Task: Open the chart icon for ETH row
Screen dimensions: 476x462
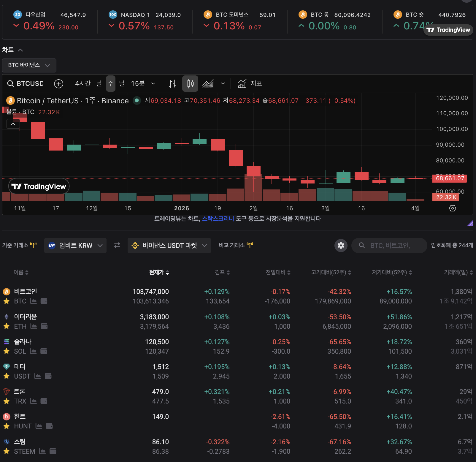Action: click(x=34, y=327)
